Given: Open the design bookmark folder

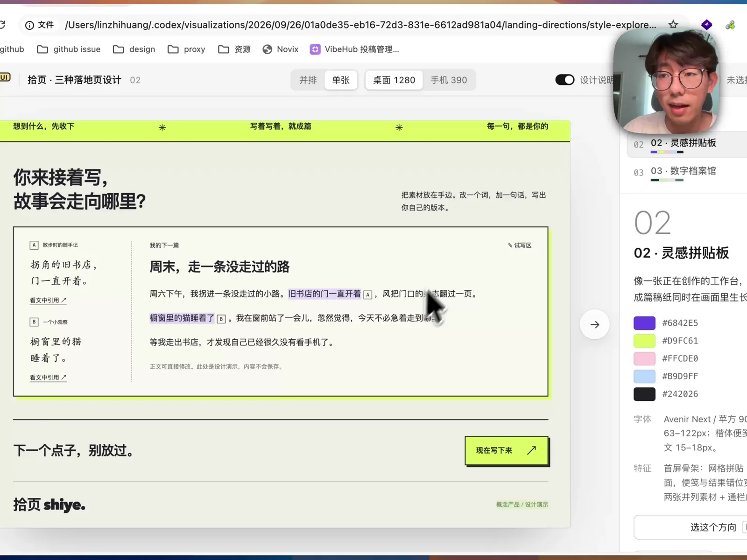Looking at the screenshot, I should (x=134, y=49).
